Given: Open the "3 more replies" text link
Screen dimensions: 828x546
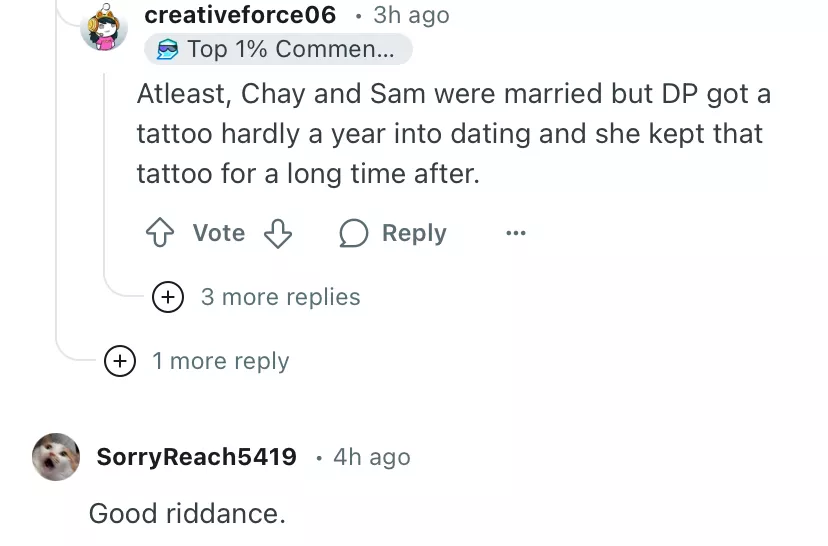Looking at the screenshot, I should pyautogui.click(x=280, y=297).
